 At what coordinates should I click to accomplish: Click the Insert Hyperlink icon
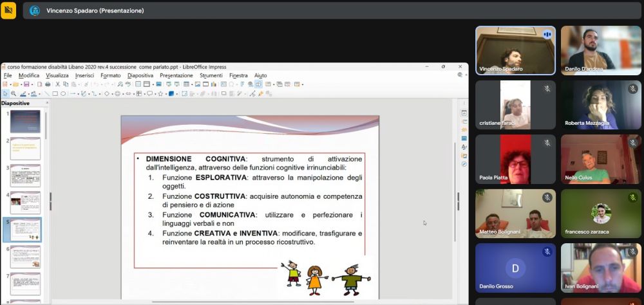tap(250, 84)
